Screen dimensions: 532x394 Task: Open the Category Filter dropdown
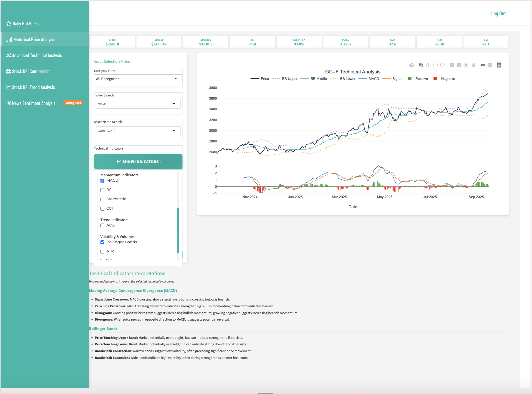tap(138, 79)
